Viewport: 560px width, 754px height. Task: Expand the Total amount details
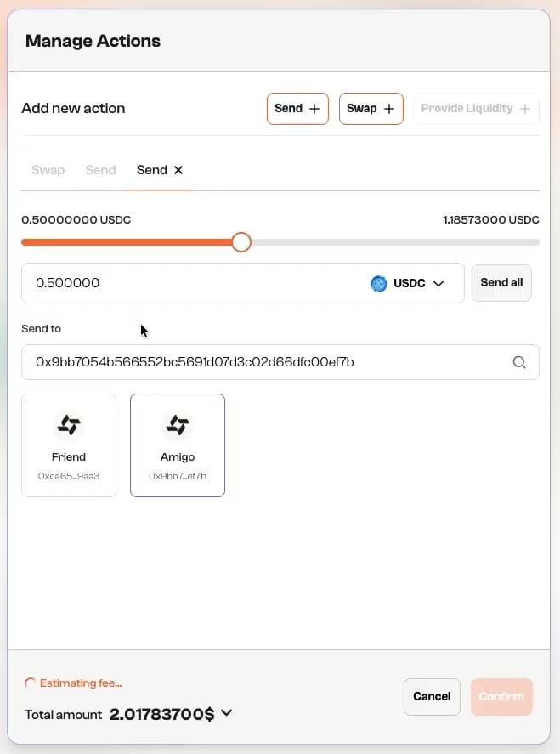click(226, 713)
